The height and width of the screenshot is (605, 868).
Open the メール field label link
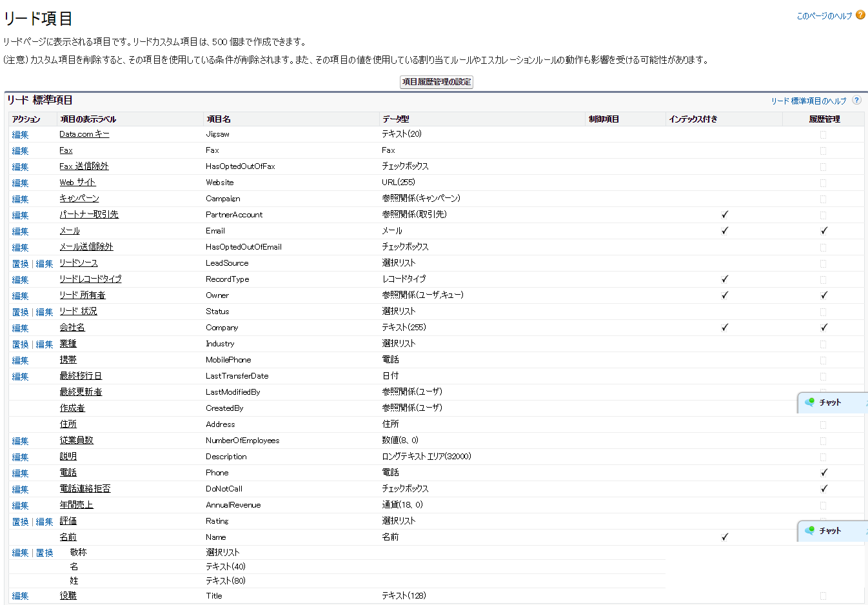point(70,231)
